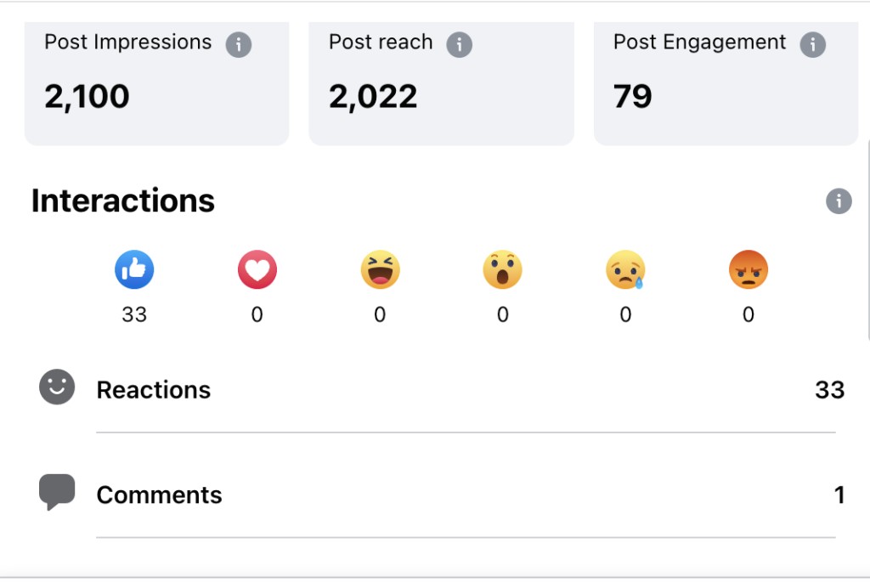The height and width of the screenshot is (588, 870).
Task: Click the Post Impressions card showing 2,100
Action: (x=157, y=83)
